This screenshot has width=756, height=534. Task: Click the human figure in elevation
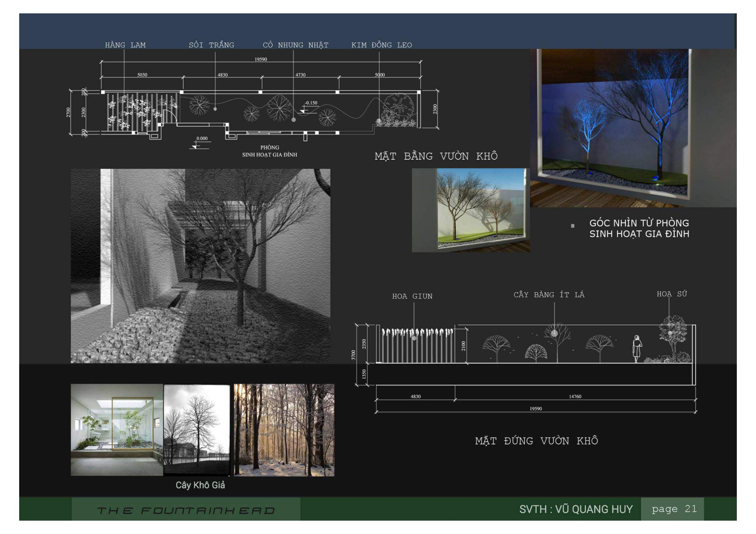coord(637,349)
